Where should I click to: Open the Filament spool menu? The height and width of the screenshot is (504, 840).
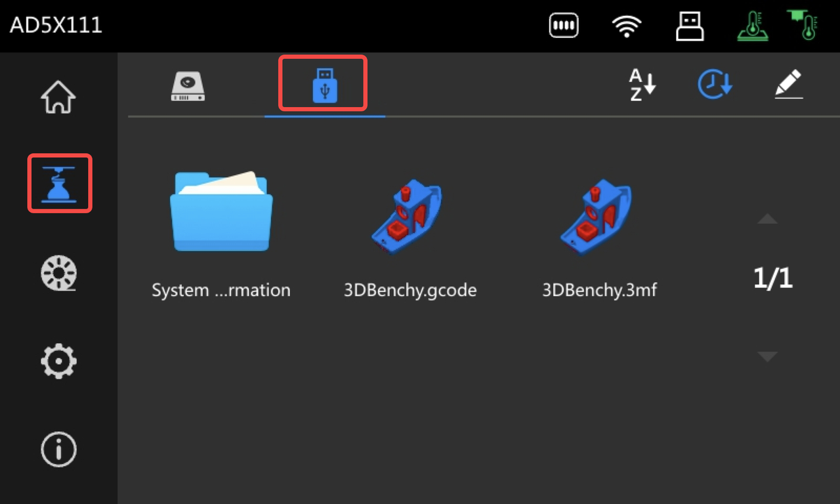tap(59, 273)
